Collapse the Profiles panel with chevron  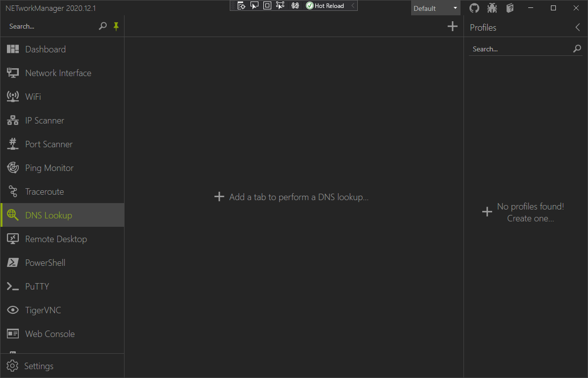(x=578, y=27)
